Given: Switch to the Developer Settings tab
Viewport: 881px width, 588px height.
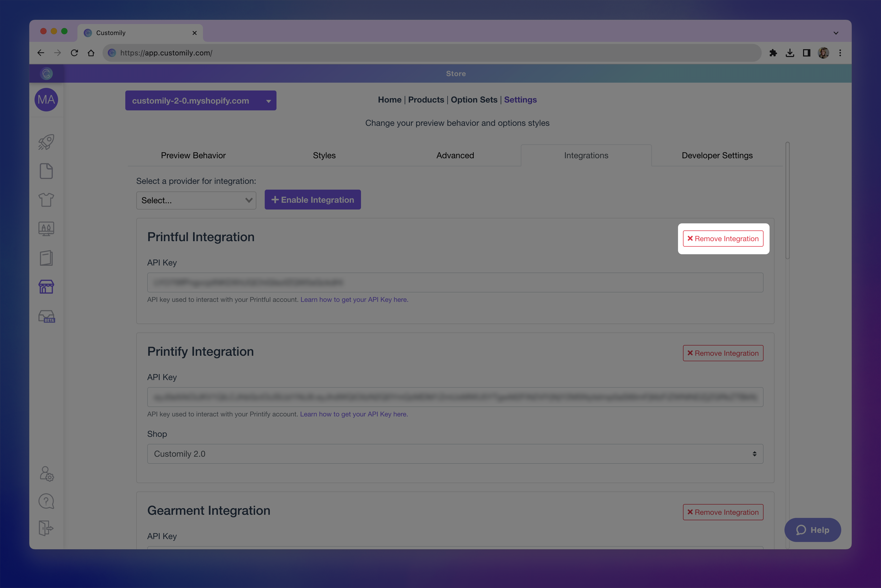Looking at the screenshot, I should coord(717,155).
